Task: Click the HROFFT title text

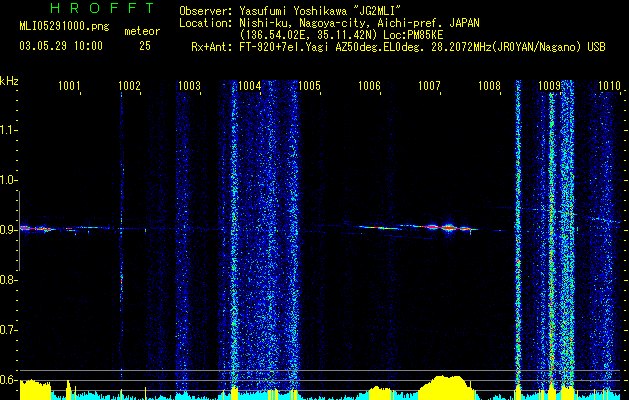Action: [x=103, y=8]
